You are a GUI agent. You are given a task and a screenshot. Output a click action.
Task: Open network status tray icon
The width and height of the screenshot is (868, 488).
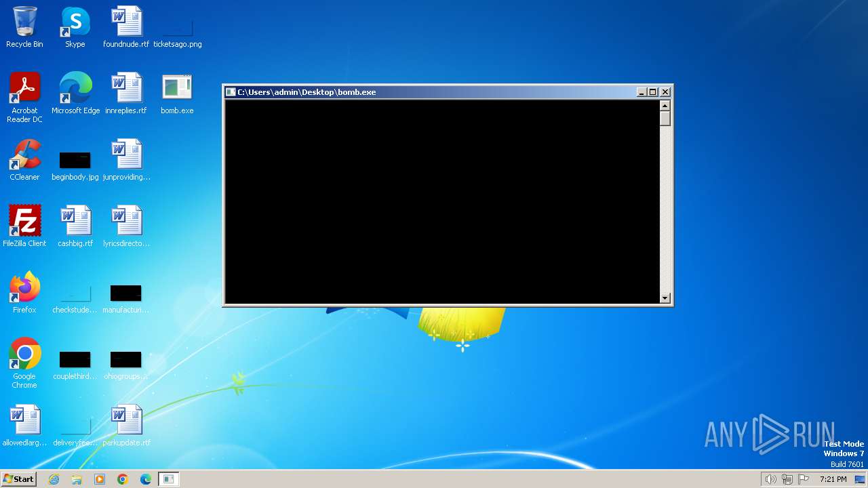[787, 479]
